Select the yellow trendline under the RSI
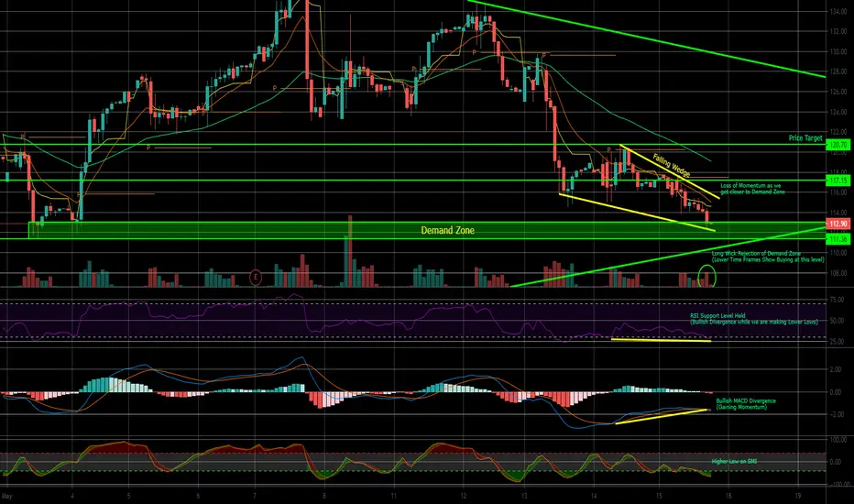This screenshot has width=854, height=504. [x=662, y=341]
